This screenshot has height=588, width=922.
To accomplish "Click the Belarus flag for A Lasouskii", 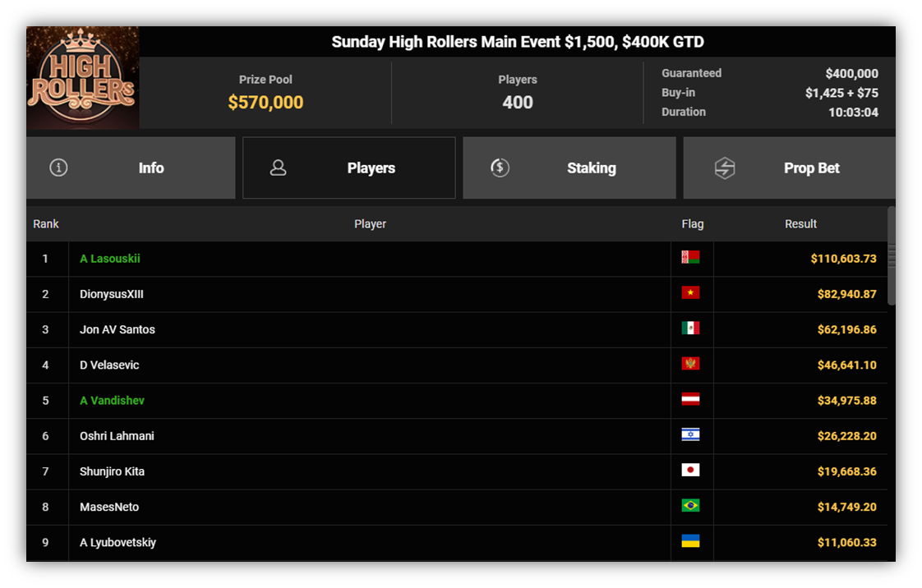I will pos(690,257).
